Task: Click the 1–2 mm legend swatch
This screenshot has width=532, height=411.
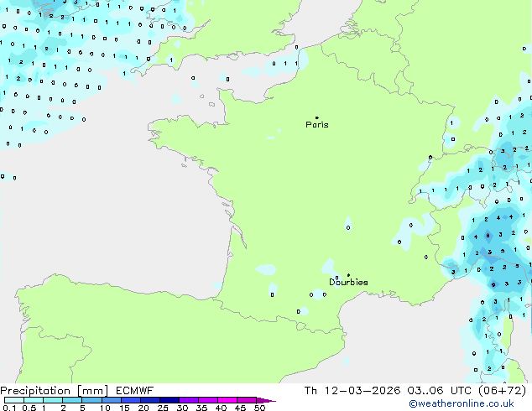Action: 53,400
